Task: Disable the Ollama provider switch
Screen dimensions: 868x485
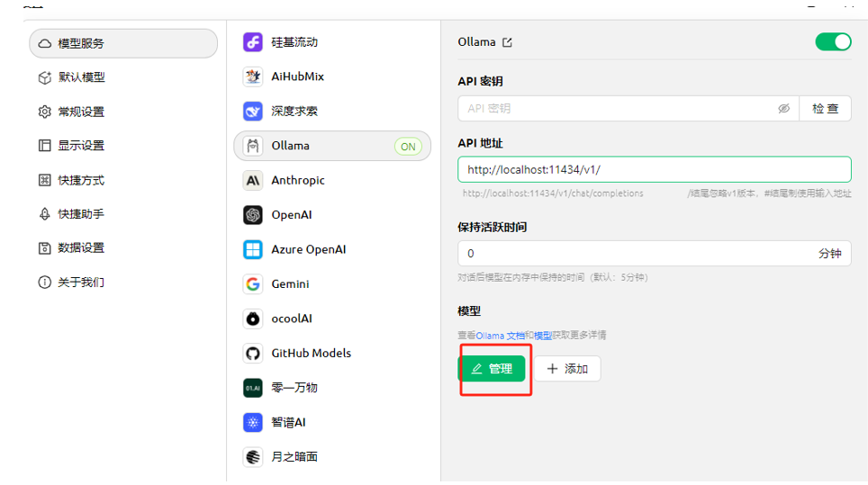Action: click(x=833, y=42)
